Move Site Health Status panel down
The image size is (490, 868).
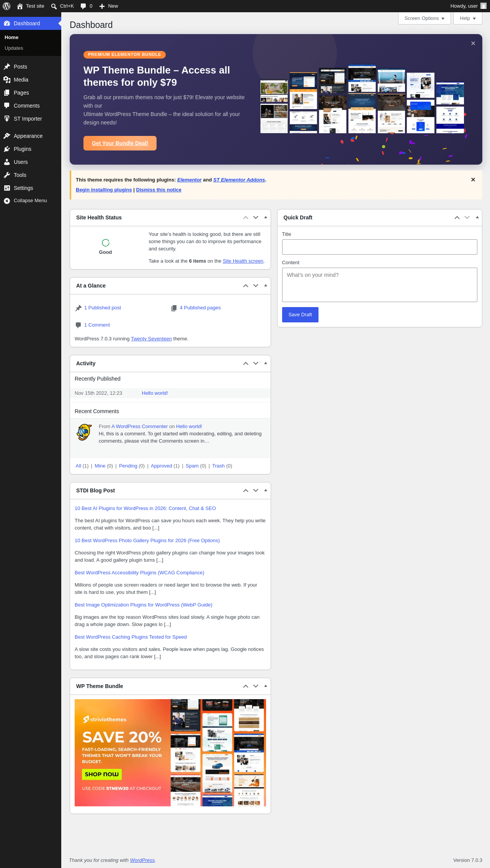click(256, 217)
